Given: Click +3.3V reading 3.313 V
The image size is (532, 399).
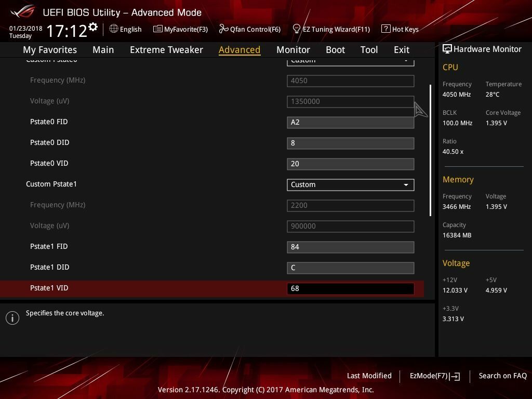Looking at the screenshot, I should (453, 319).
